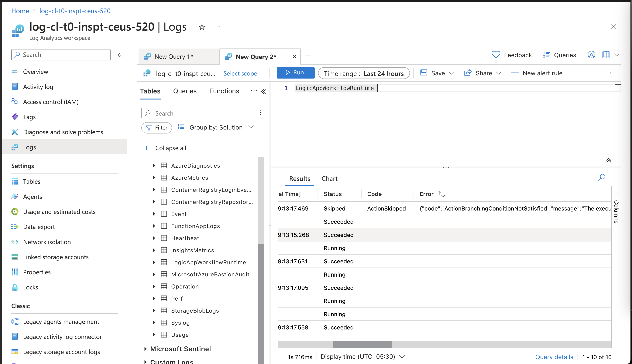The width and height of the screenshot is (632, 364).
Task: Select the FunctionAppLogs table
Action: point(195,226)
